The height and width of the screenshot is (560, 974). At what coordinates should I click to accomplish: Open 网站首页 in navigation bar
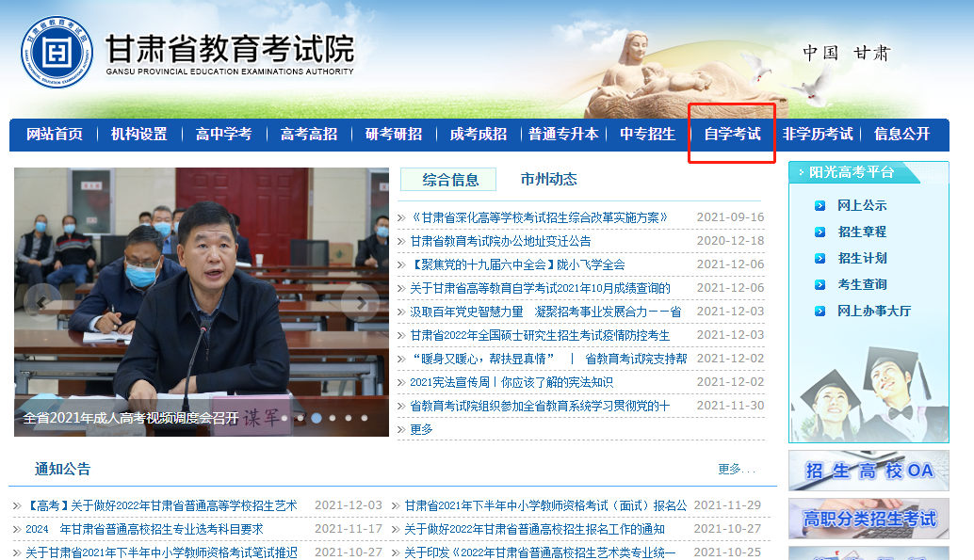pyautogui.click(x=55, y=134)
